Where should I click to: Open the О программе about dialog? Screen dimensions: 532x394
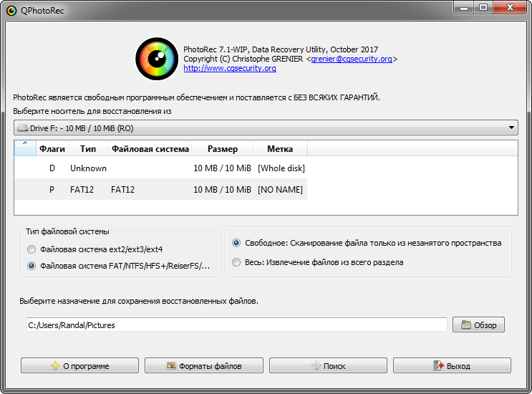(79, 365)
